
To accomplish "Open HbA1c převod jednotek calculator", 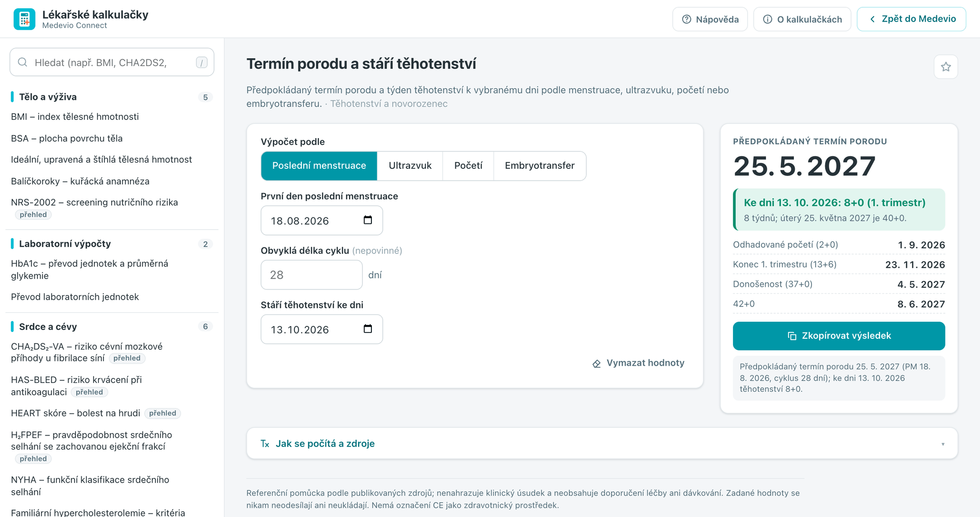I will (x=90, y=269).
